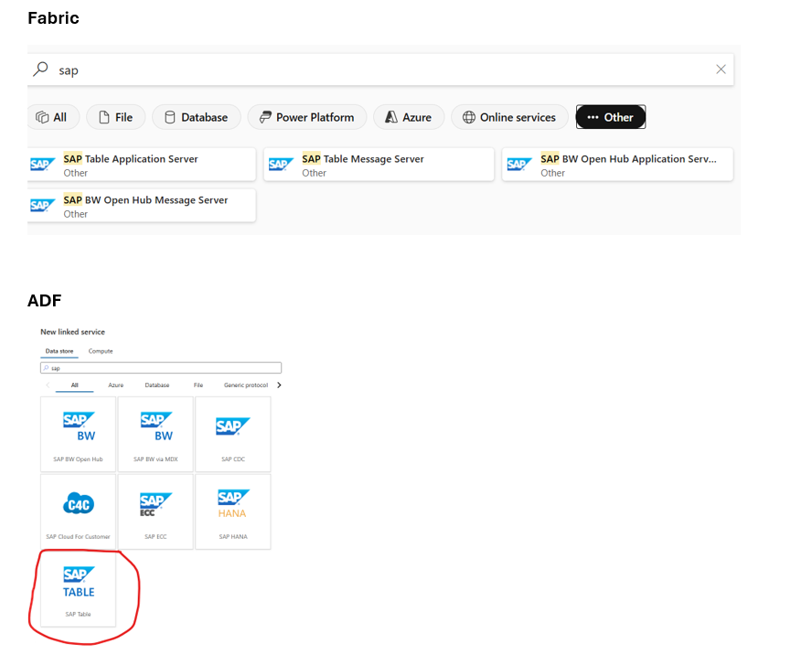Click the SAP logo on Table Application Server
Viewport: 812px width, 664px height.
click(x=42, y=163)
